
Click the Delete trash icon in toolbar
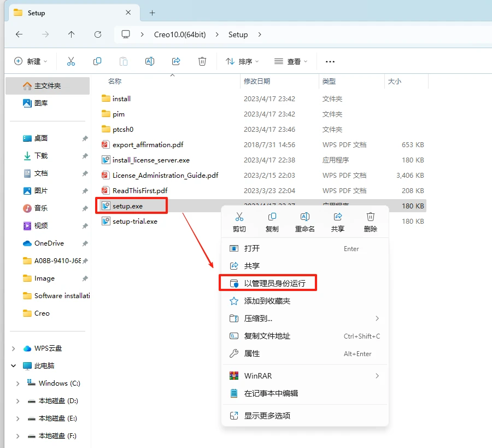coord(202,61)
